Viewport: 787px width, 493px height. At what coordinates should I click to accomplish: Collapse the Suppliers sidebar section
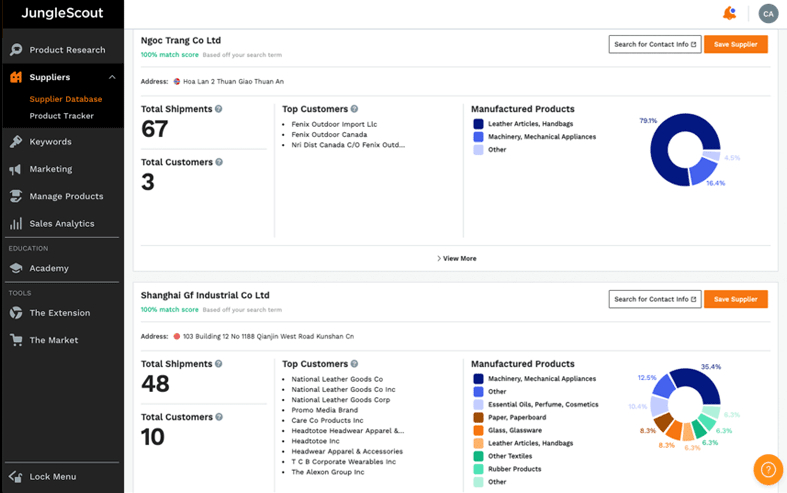tap(112, 77)
